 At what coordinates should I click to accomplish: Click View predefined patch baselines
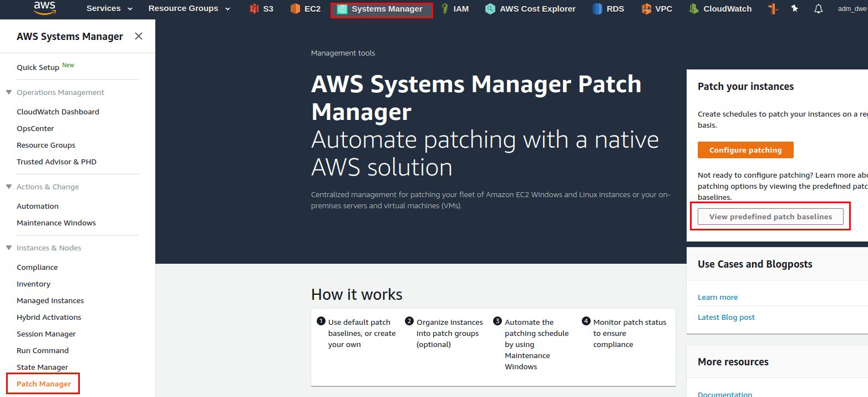click(x=770, y=217)
